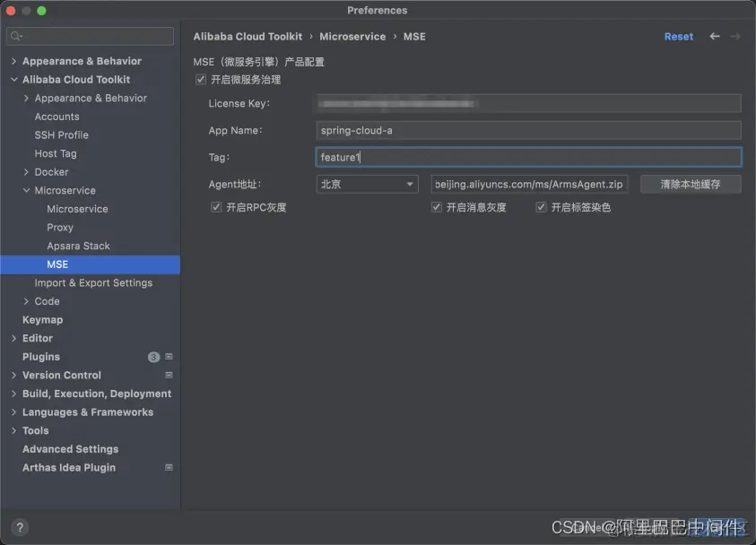
Task: Expand the Version Control node
Action: [14, 375]
